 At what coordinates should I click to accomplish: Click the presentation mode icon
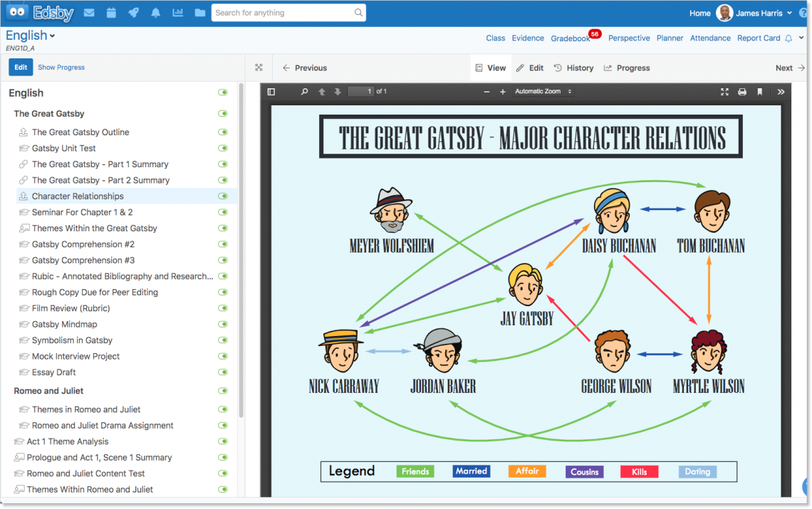click(x=724, y=91)
